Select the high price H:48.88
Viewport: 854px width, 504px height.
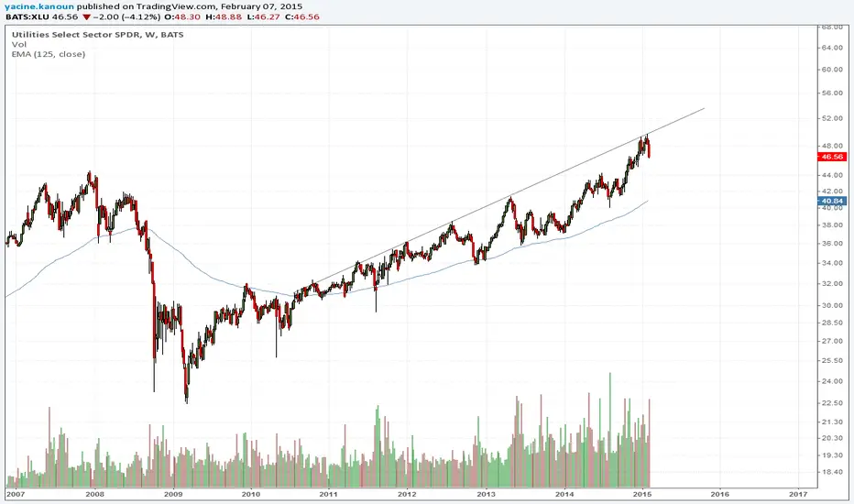(224, 16)
